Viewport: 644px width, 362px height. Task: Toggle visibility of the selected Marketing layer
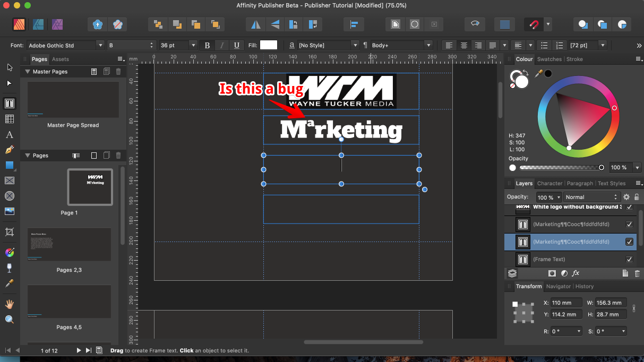[x=630, y=242]
